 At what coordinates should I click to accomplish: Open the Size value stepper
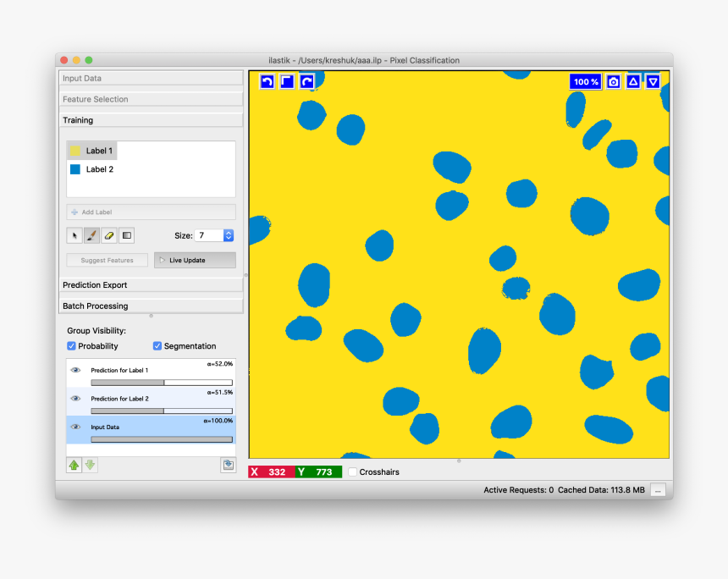227,235
